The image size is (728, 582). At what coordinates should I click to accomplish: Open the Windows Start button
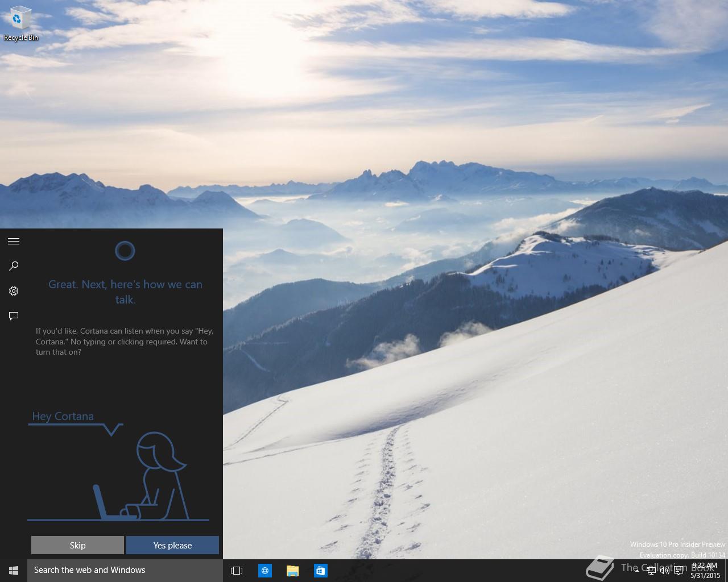pyautogui.click(x=14, y=570)
